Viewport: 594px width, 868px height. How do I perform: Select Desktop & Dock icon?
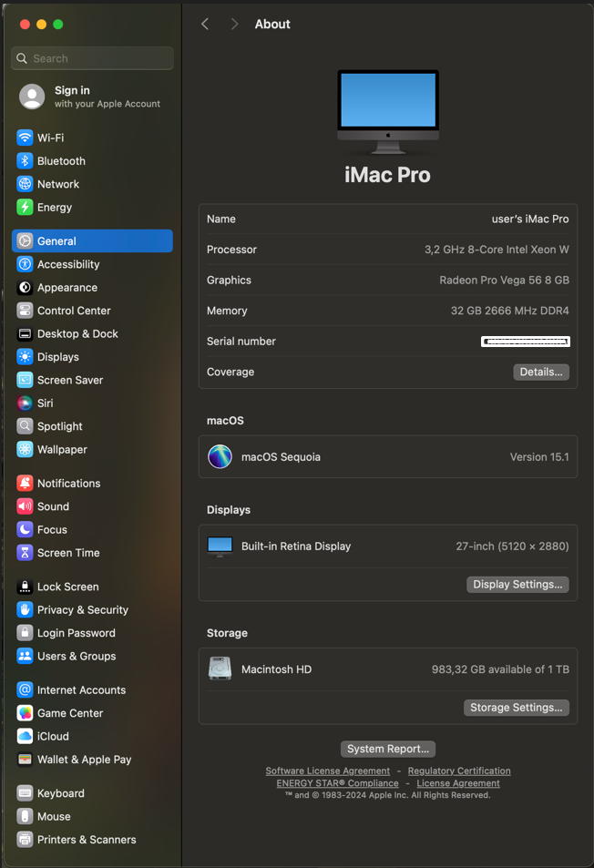point(25,333)
